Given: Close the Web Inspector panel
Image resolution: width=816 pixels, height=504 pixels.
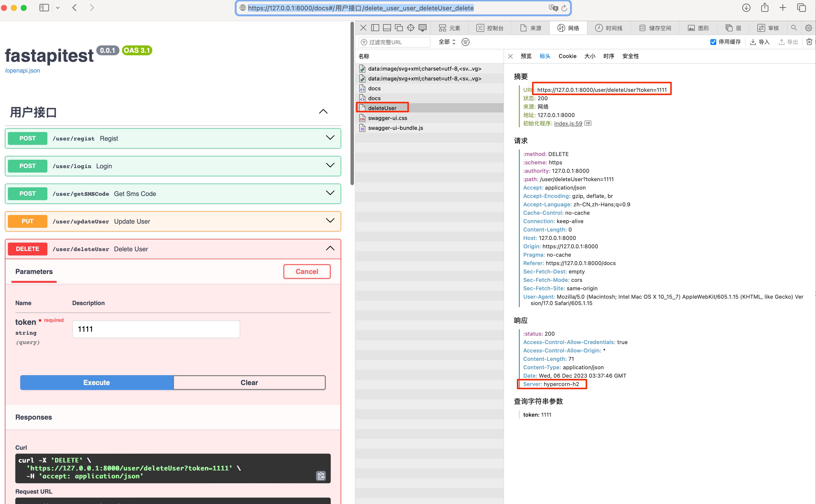Looking at the screenshot, I should point(363,28).
